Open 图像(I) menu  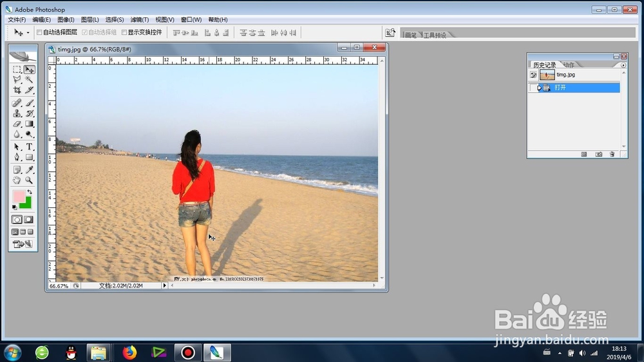coord(66,19)
